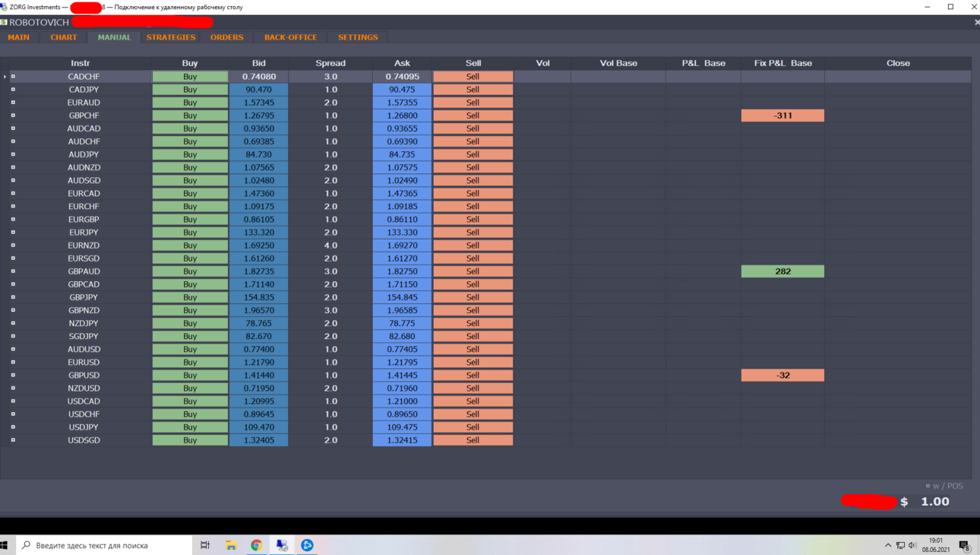Toggle the w / POS checkbox

tap(928, 486)
